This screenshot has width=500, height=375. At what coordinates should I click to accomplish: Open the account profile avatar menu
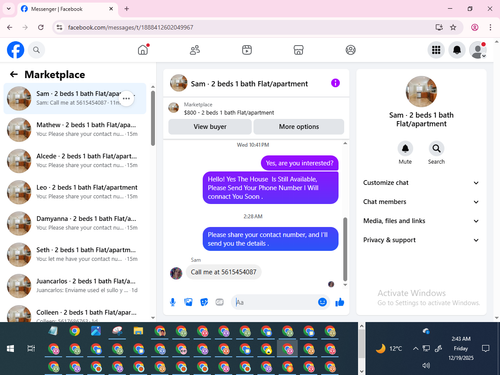pyautogui.click(x=478, y=50)
